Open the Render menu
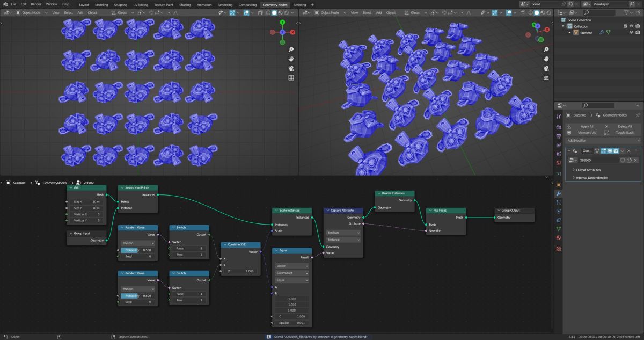This screenshot has width=644, height=340. tap(36, 4)
